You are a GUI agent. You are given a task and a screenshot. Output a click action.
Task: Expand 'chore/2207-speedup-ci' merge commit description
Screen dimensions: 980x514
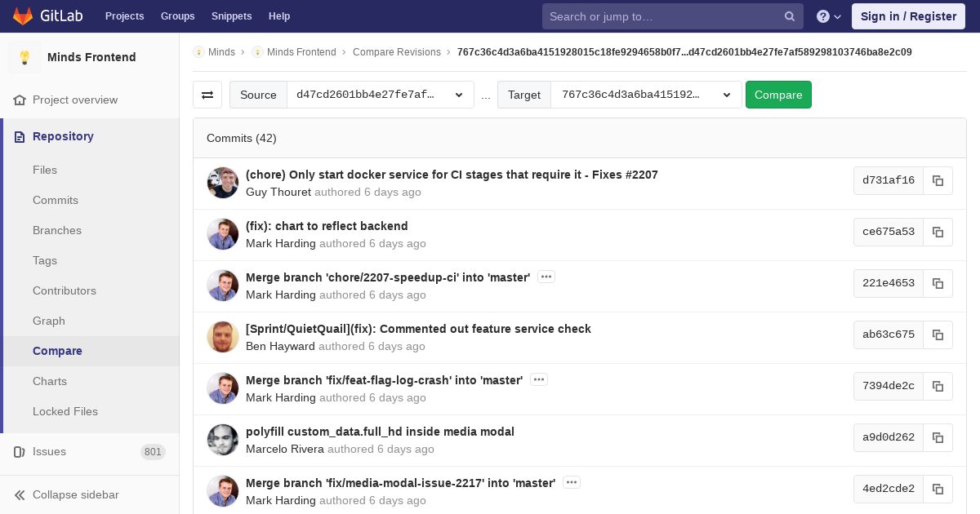pyautogui.click(x=546, y=277)
